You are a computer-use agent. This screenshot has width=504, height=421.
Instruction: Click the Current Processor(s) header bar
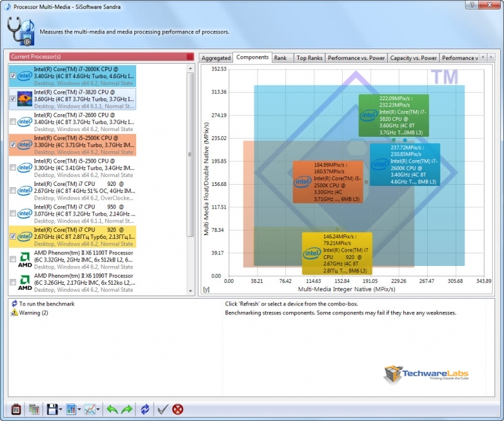point(101,57)
